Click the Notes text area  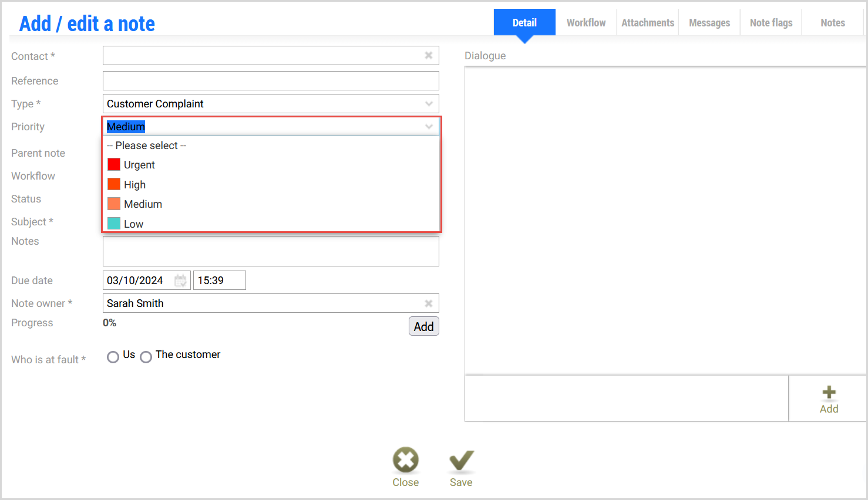271,251
